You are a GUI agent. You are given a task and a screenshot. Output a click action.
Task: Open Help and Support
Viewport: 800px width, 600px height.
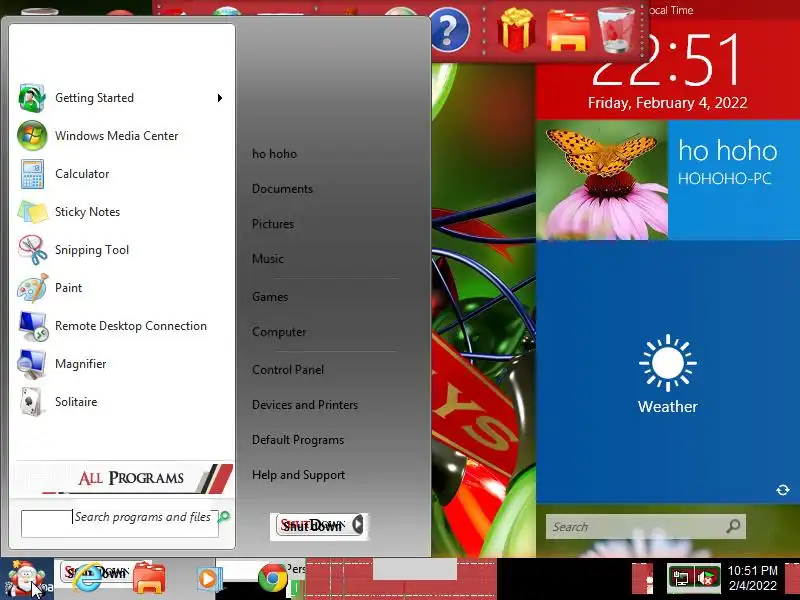click(x=298, y=475)
